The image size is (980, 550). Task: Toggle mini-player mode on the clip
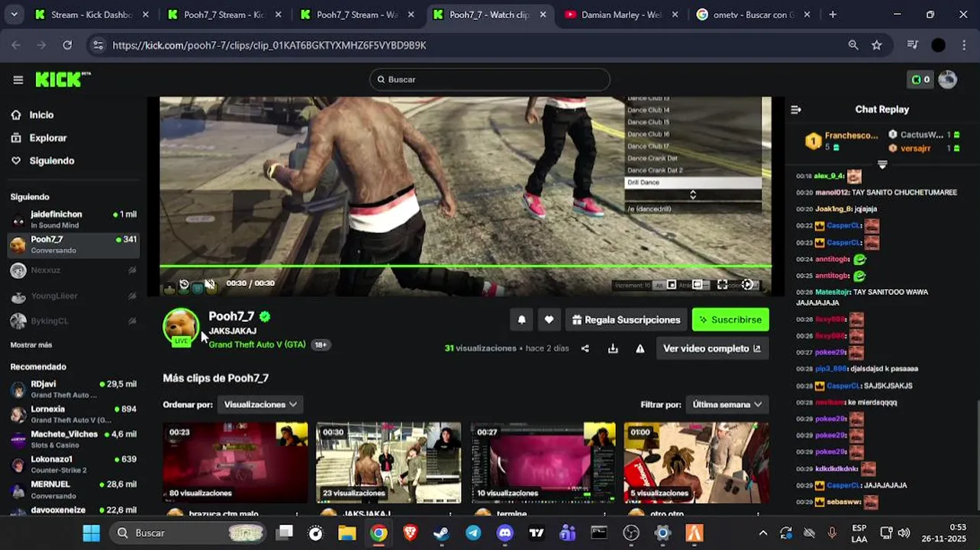(x=672, y=284)
